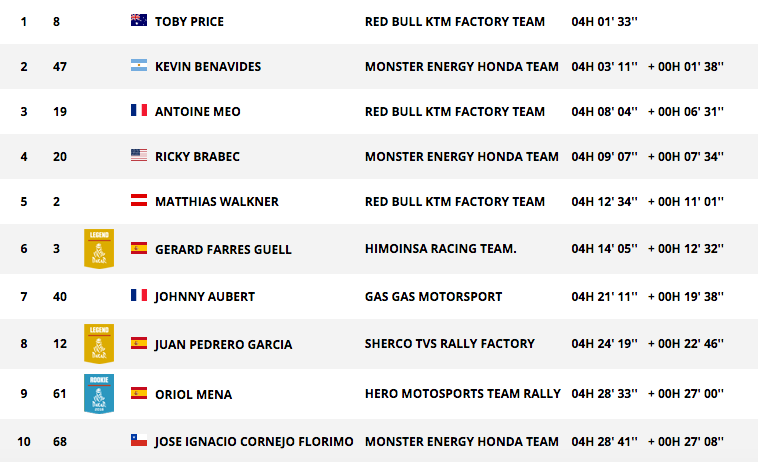Click the blue Rookie badge for Oriol Mena
This screenshot has width=758, height=462.
(99, 393)
